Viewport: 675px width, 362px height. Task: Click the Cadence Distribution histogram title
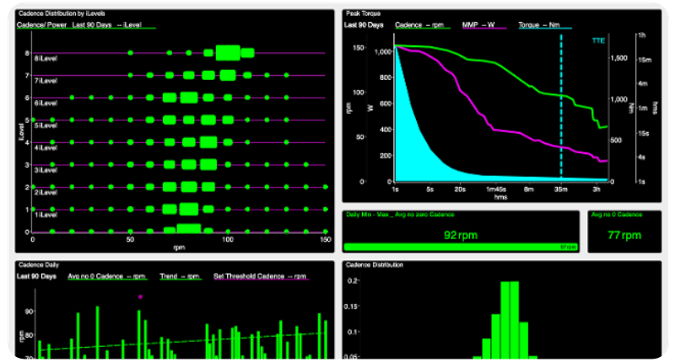coord(374,265)
